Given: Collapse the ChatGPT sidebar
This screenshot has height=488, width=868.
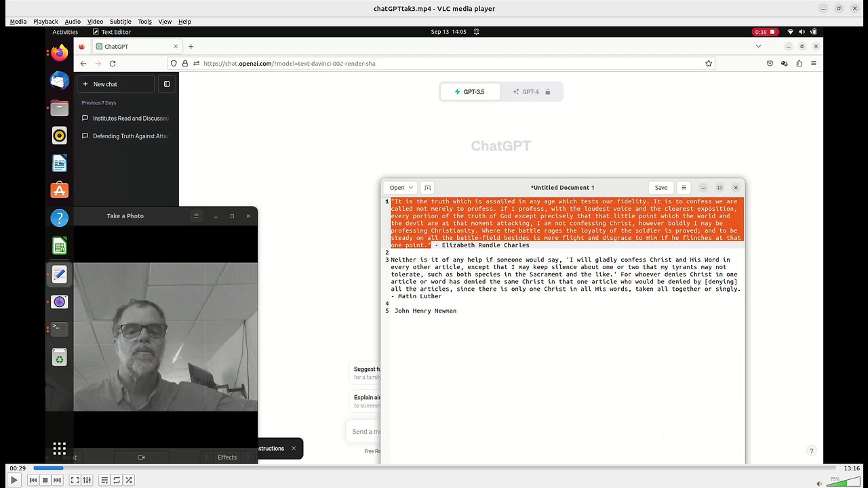Looking at the screenshot, I should click(167, 84).
